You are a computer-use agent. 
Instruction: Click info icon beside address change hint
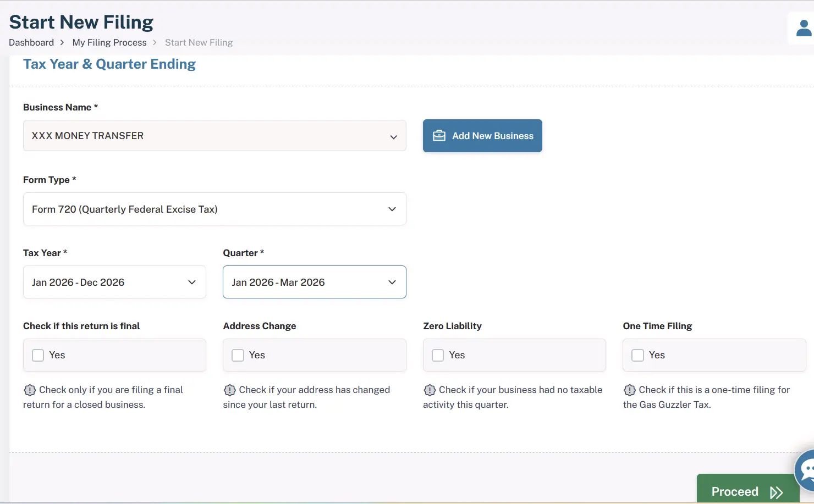click(229, 390)
